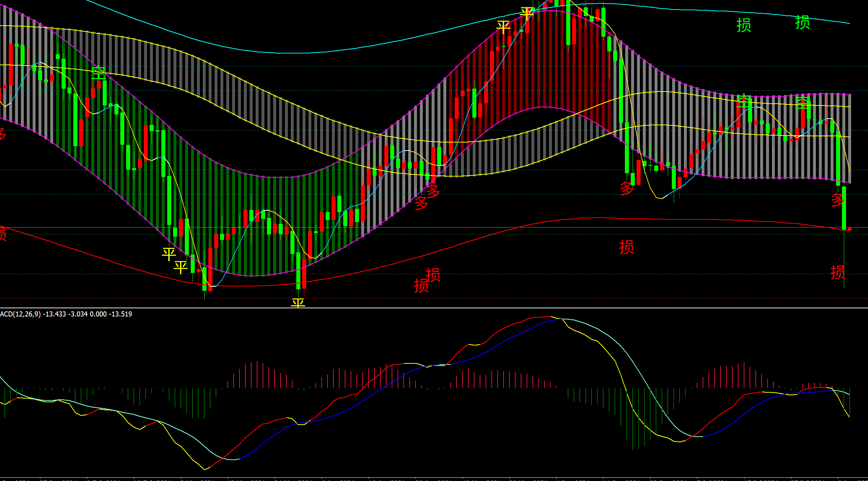Image resolution: width=868 pixels, height=481 pixels.
Task: Select the rightmost green 空 signal marker
Action: (802, 102)
